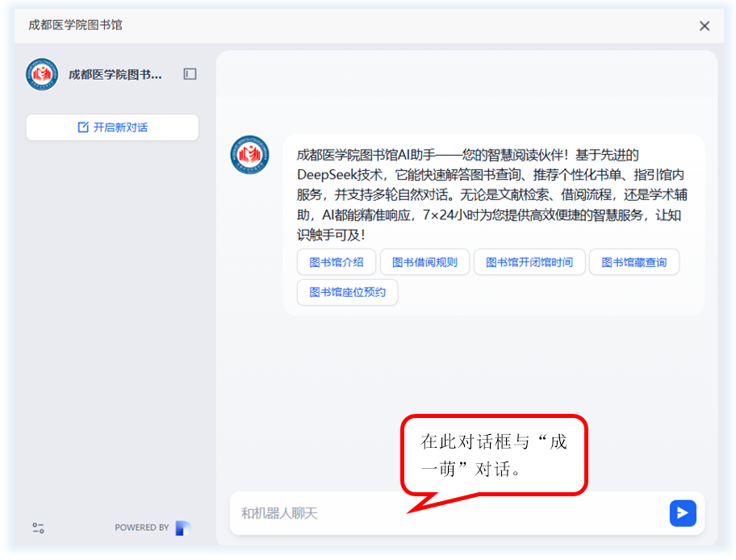
Task: Choose the 图书馆借阅规则 quick prompt
Action: (x=424, y=262)
